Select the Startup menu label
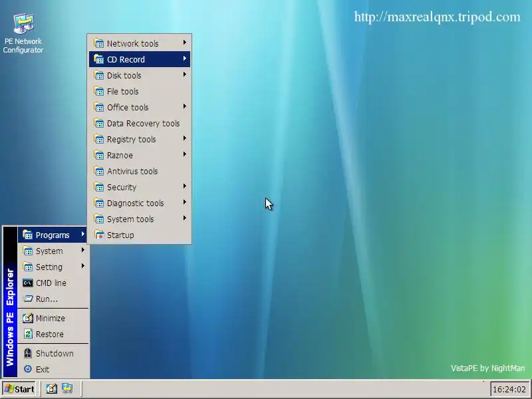The width and height of the screenshot is (532, 399). [120, 235]
